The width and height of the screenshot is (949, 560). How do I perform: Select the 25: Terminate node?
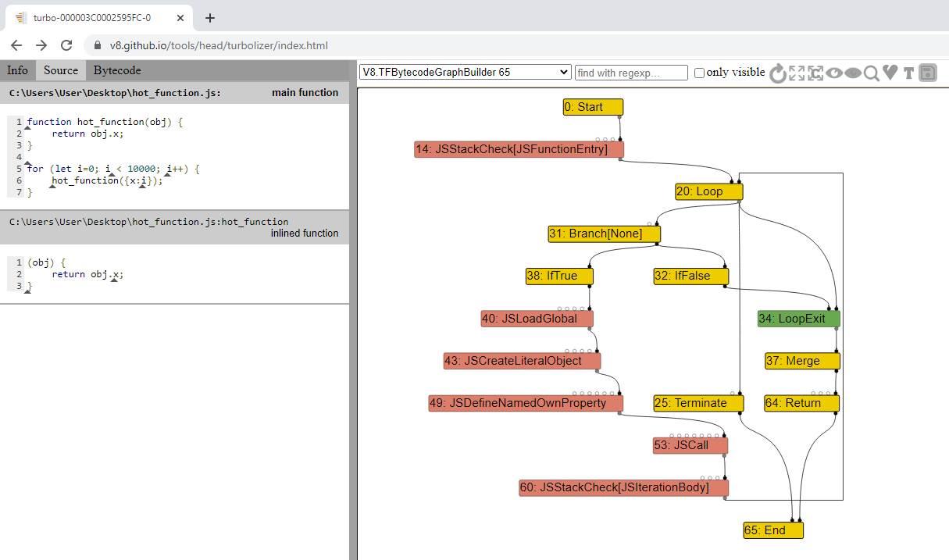tap(698, 403)
